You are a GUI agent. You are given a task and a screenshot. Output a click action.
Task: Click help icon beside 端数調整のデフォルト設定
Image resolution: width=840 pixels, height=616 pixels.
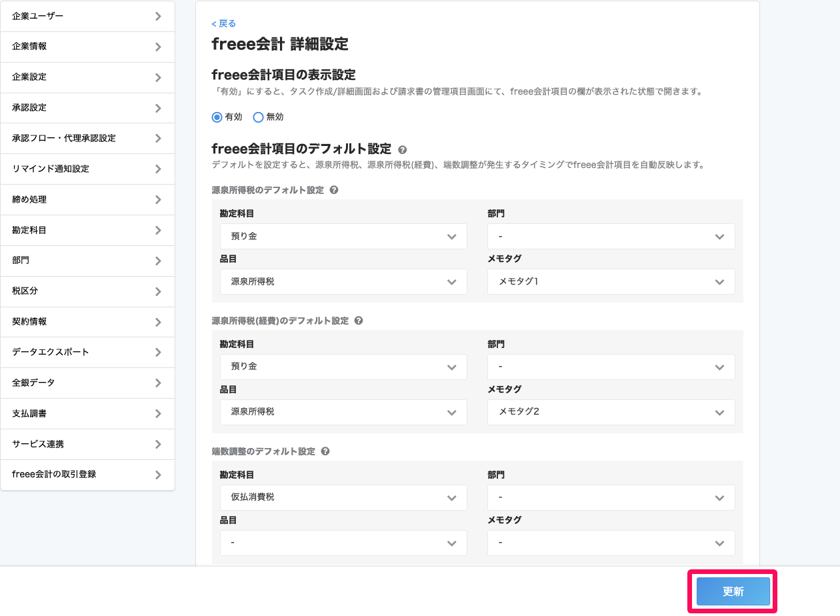(325, 451)
